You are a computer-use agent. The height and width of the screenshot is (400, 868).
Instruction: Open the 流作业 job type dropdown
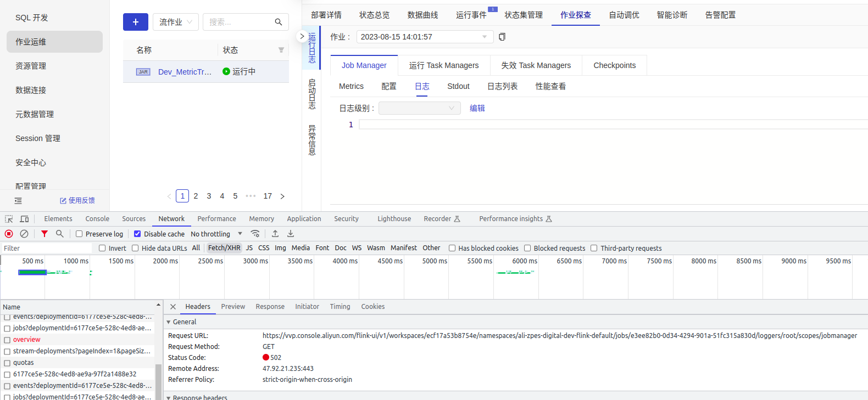pos(176,22)
